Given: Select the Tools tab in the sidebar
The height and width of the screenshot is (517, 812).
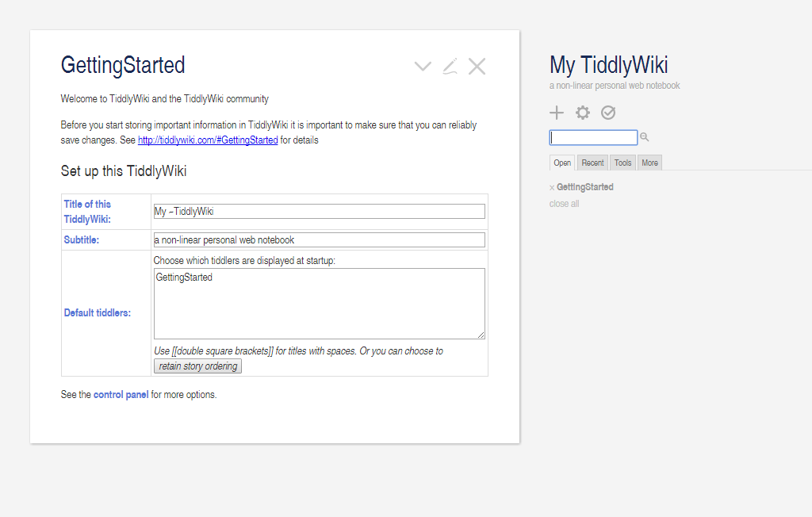Looking at the screenshot, I should click(x=623, y=163).
